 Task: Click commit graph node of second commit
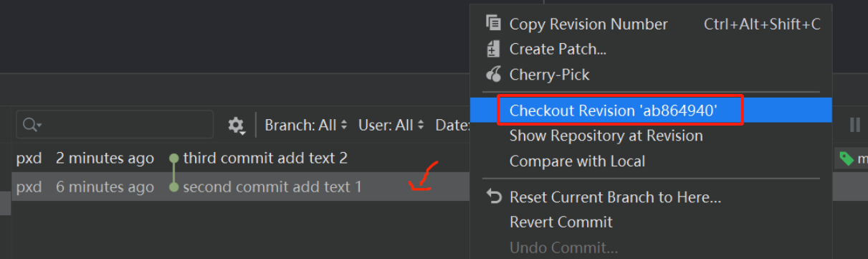pyautogui.click(x=173, y=187)
